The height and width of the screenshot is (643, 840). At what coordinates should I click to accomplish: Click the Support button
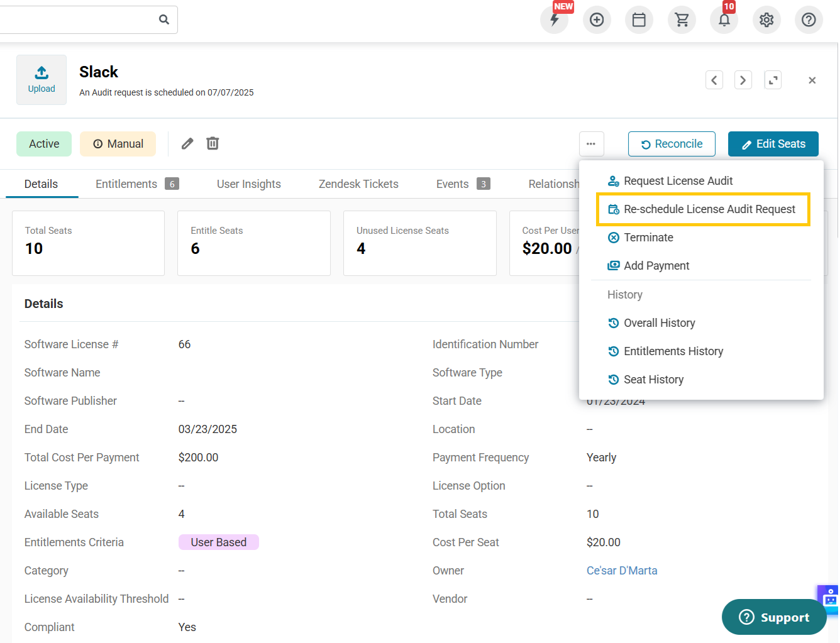point(774,617)
